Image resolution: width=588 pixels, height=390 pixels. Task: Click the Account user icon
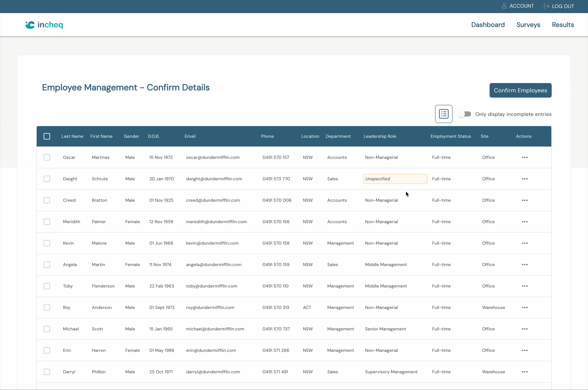[x=504, y=6]
